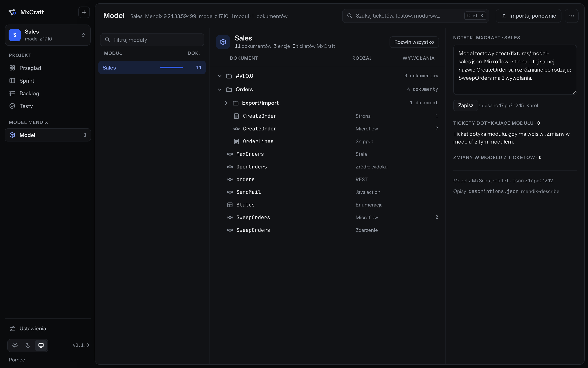
Task: Click the Sales module cube icon
Action: click(x=223, y=42)
